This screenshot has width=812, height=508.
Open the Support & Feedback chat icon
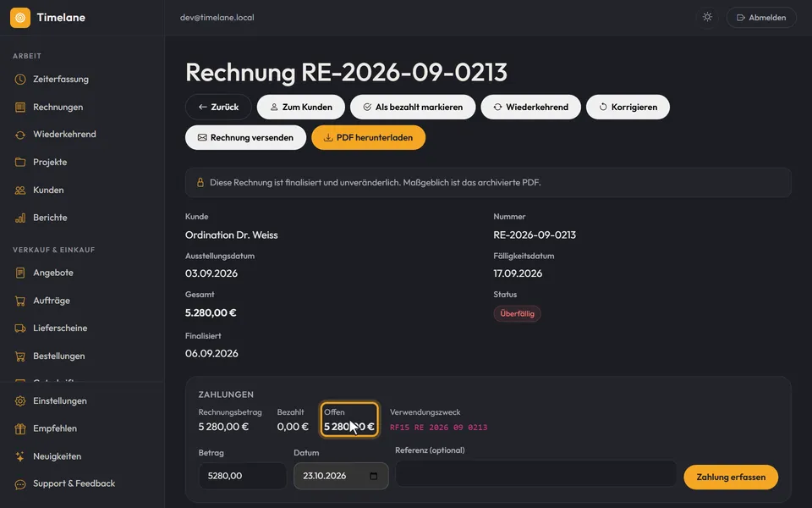click(20, 484)
